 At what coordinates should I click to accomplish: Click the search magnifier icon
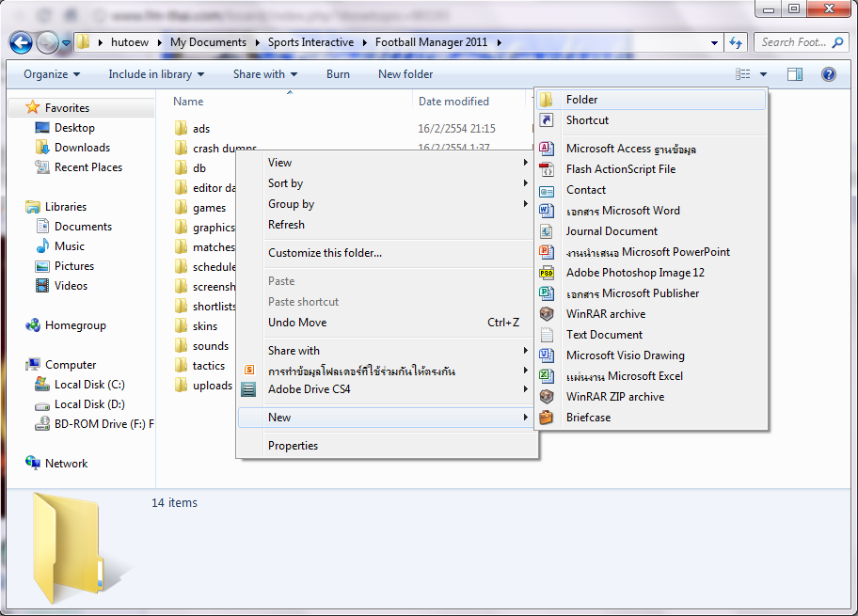pyautogui.click(x=837, y=42)
